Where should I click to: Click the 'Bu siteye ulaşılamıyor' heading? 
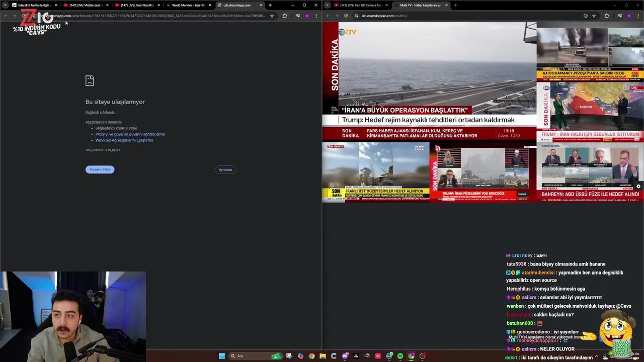pyautogui.click(x=115, y=102)
